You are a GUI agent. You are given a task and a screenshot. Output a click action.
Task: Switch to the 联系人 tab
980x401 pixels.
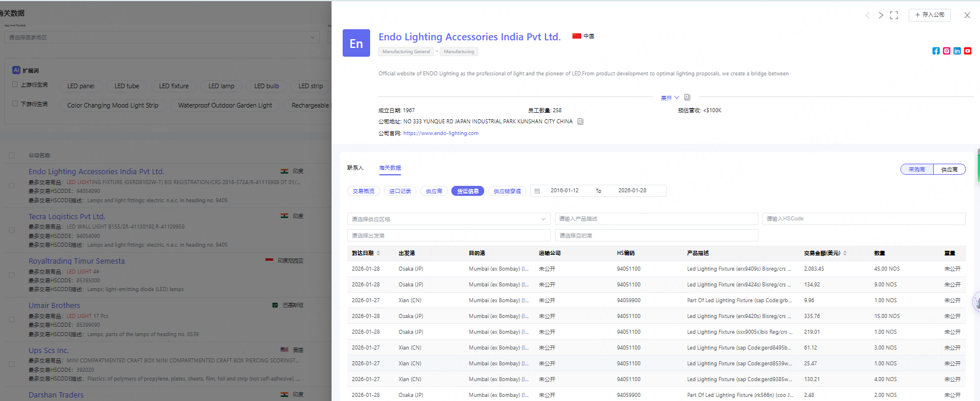(x=355, y=168)
